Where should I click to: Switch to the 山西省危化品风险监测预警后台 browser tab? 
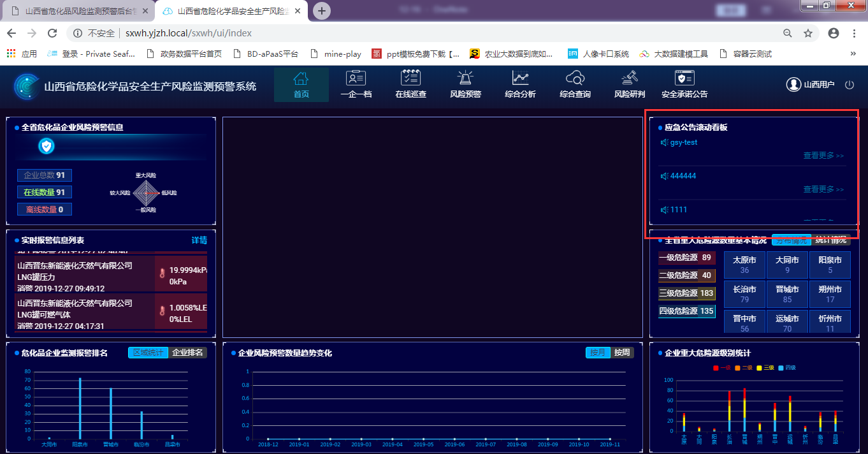[78, 11]
